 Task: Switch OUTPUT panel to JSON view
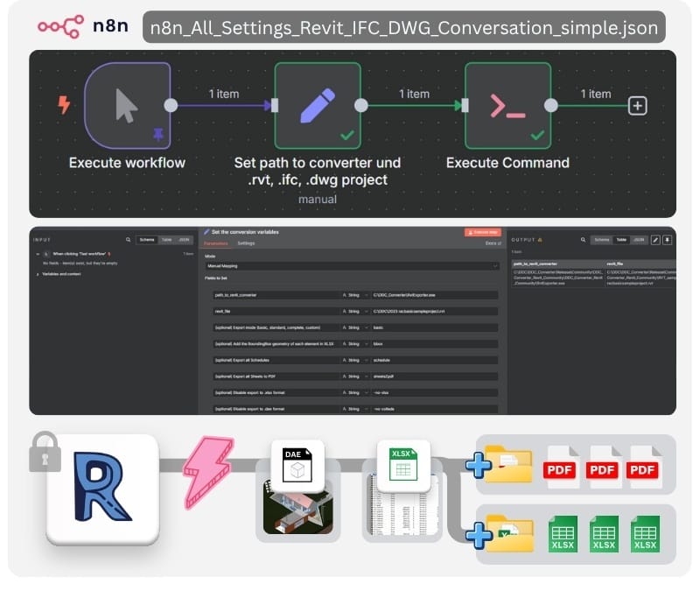coord(639,240)
